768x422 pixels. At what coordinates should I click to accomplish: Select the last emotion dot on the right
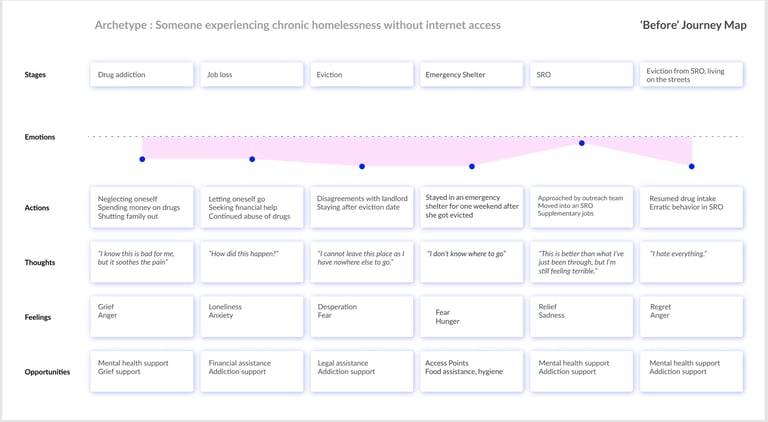pyautogui.click(x=692, y=166)
